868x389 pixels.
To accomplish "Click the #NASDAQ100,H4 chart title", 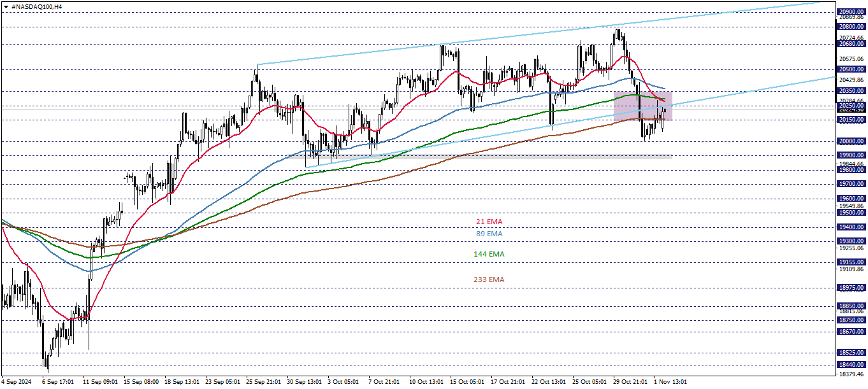I will click(x=37, y=6).
